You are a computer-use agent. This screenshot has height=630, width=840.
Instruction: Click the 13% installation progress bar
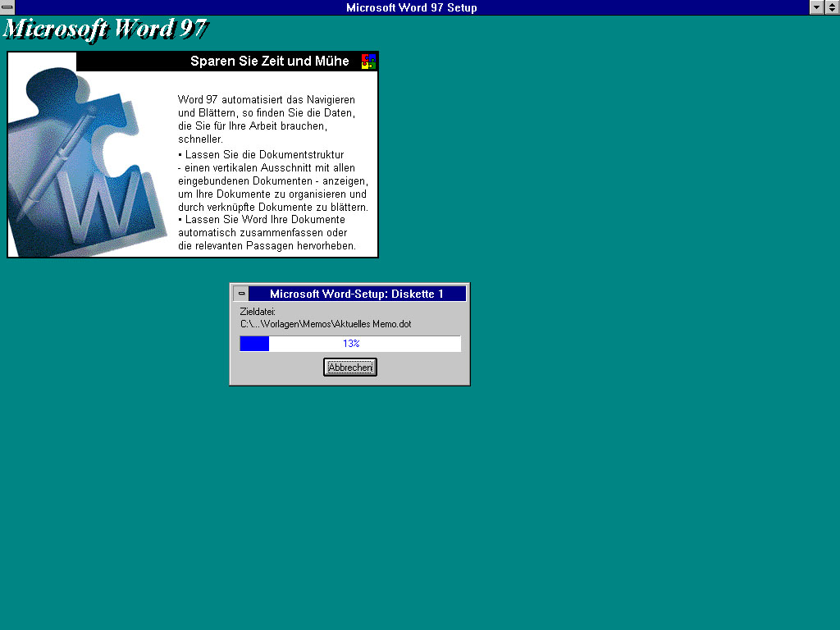pyautogui.click(x=349, y=344)
